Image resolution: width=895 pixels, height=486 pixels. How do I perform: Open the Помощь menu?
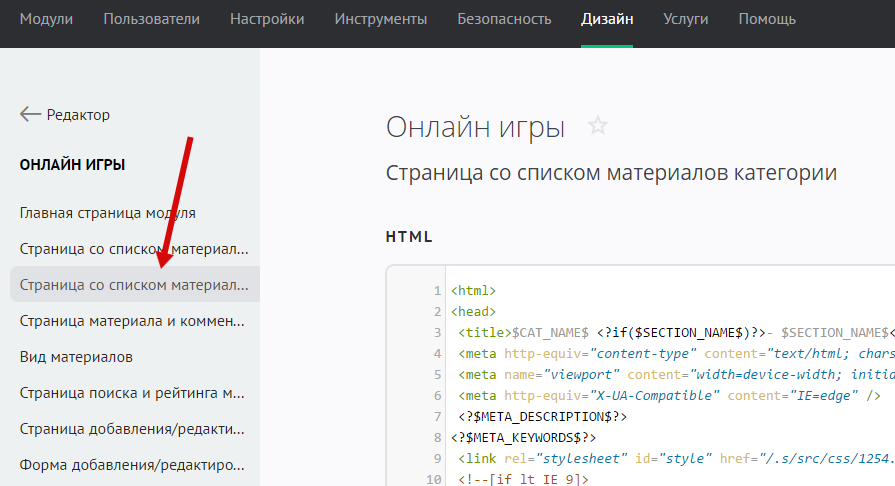point(767,19)
